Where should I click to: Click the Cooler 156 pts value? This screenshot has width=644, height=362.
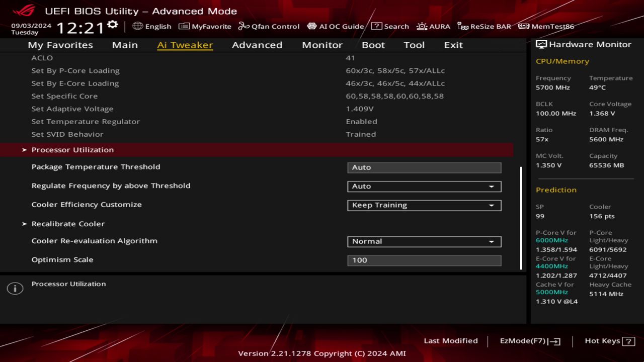[x=602, y=216]
